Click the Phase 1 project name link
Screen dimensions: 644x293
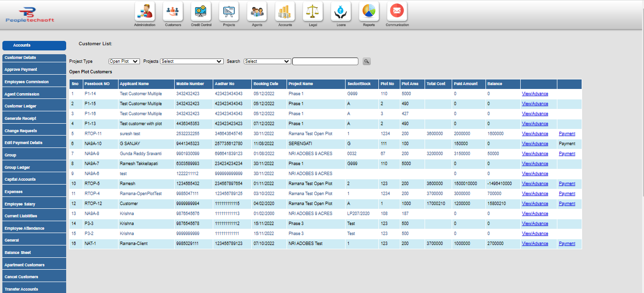296,94
